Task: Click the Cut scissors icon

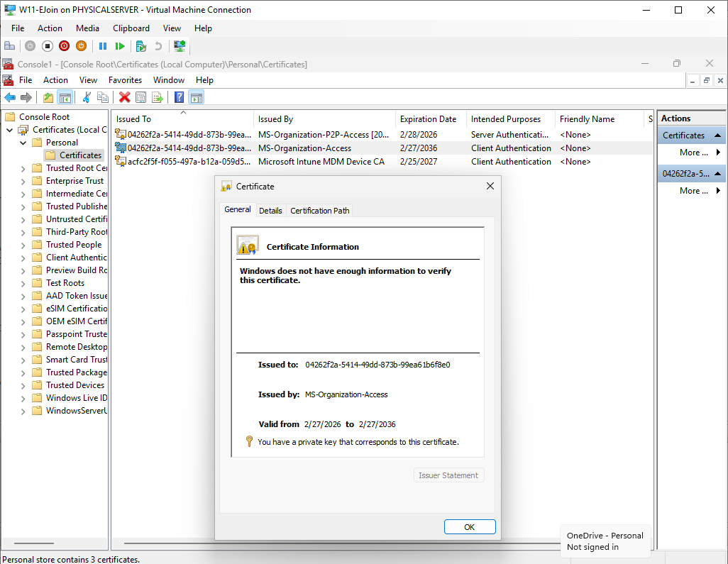Action: [x=87, y=97]
